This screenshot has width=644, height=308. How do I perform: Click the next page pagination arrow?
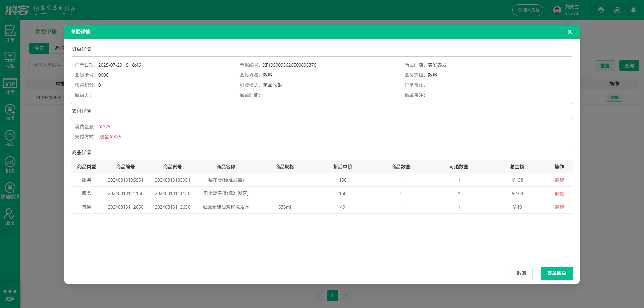point(346,295)
